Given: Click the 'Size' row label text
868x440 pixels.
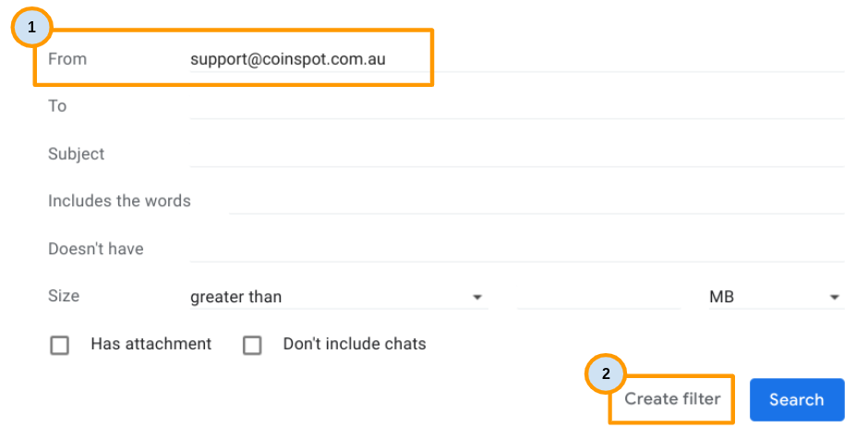Looking at the screenshot, I should pos(64,297).
